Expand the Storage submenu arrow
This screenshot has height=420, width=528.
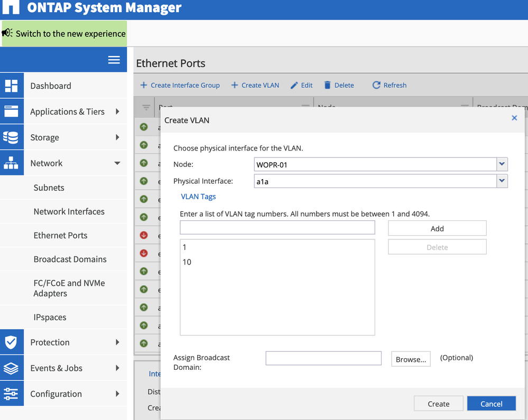(x=117, y=137)
